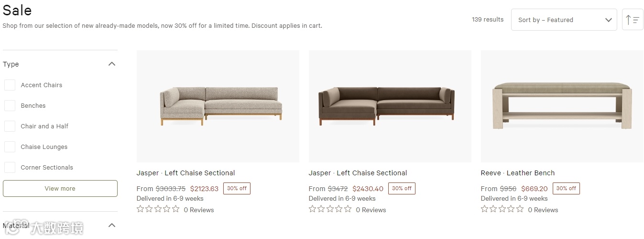Check the Accent Chairs filter

[10, 85]
